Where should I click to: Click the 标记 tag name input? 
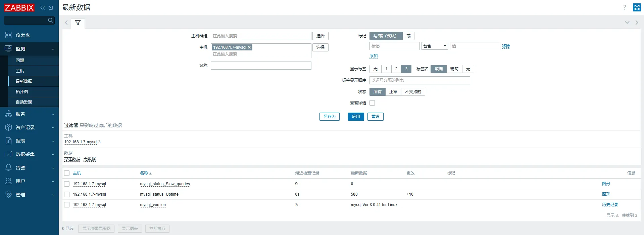(x=395, y=46)
